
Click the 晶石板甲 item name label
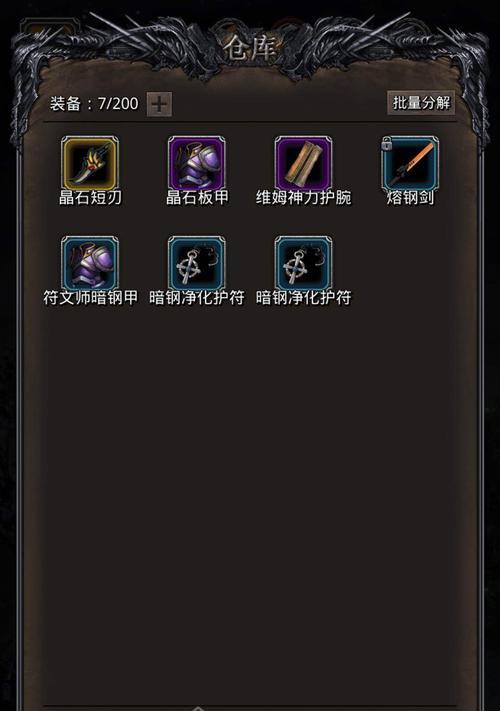coord(197,198)
